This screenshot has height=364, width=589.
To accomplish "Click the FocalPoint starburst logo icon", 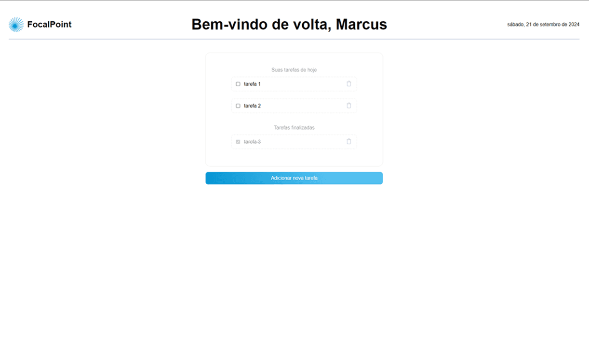I will 16,24.
